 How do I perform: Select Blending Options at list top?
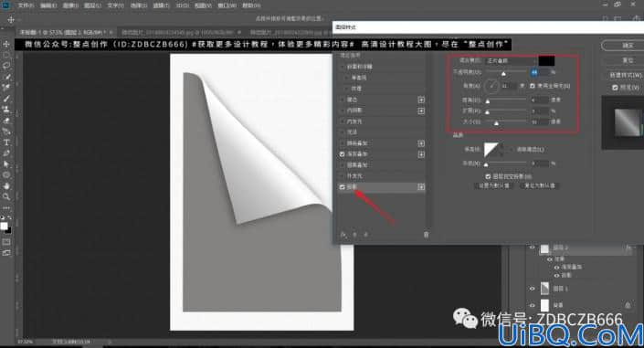point(350,55)
